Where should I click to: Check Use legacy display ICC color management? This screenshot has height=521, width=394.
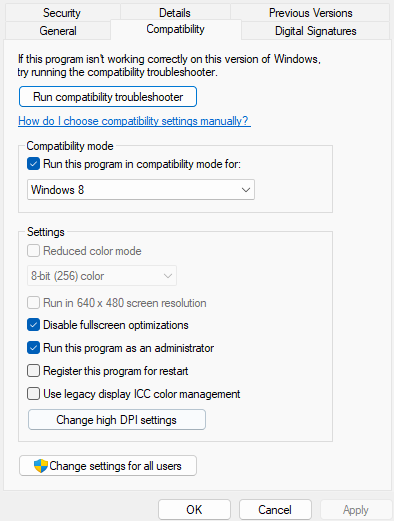pos(33,394)
